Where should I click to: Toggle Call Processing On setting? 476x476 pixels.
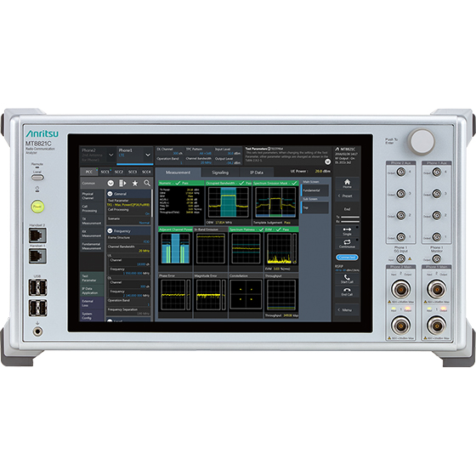tap(128, 212)
